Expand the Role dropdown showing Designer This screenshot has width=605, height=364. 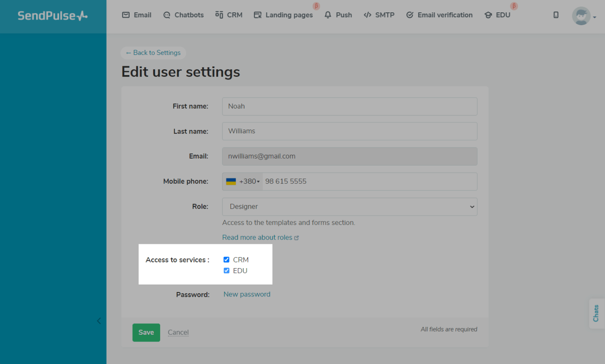(x=349, y=207)
